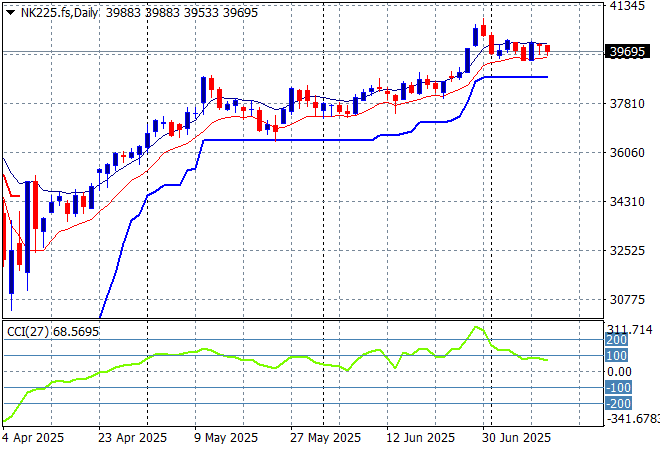This screenshot has width=660, height=450.
Task: Select the 27 May 2025 date label
Action: (x=326, y=438)
